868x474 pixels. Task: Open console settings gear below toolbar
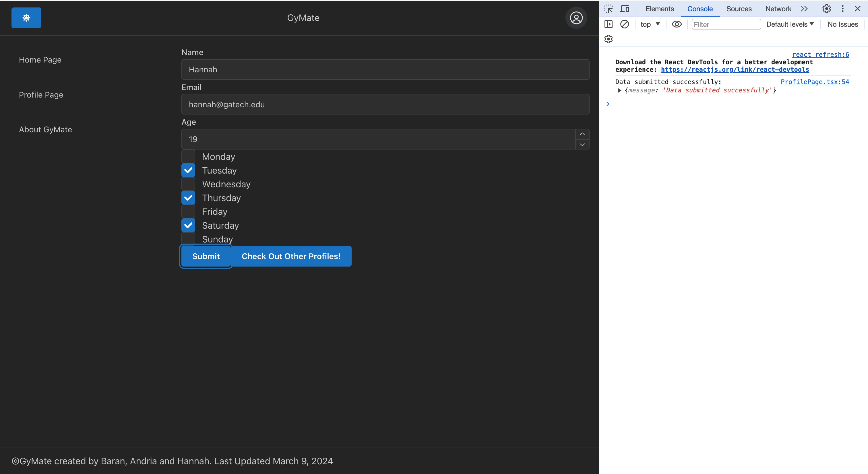click(608, 39)
